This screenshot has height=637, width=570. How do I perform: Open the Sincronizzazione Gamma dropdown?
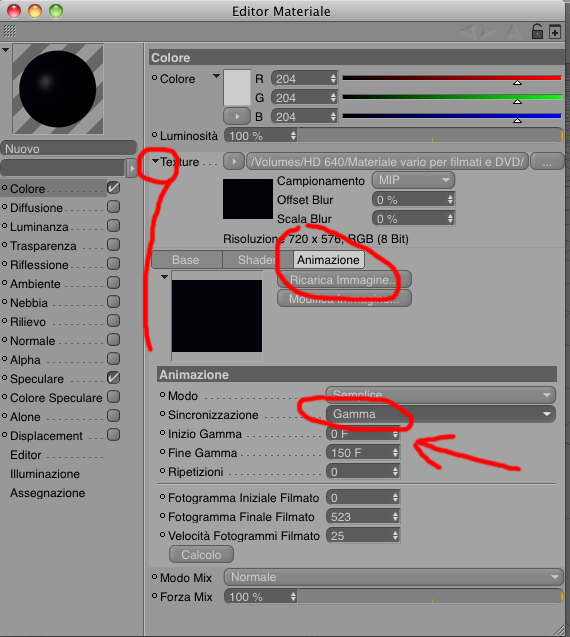point(440,414)
